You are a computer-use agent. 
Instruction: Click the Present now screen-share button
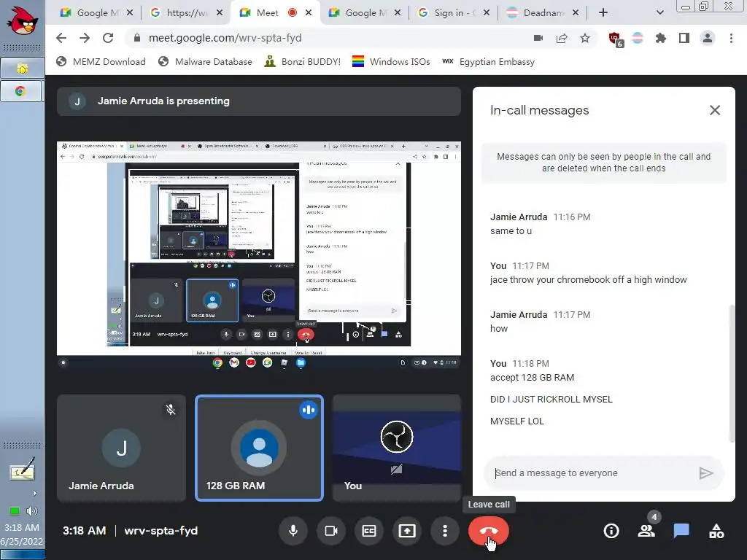[x=407, y=531]
